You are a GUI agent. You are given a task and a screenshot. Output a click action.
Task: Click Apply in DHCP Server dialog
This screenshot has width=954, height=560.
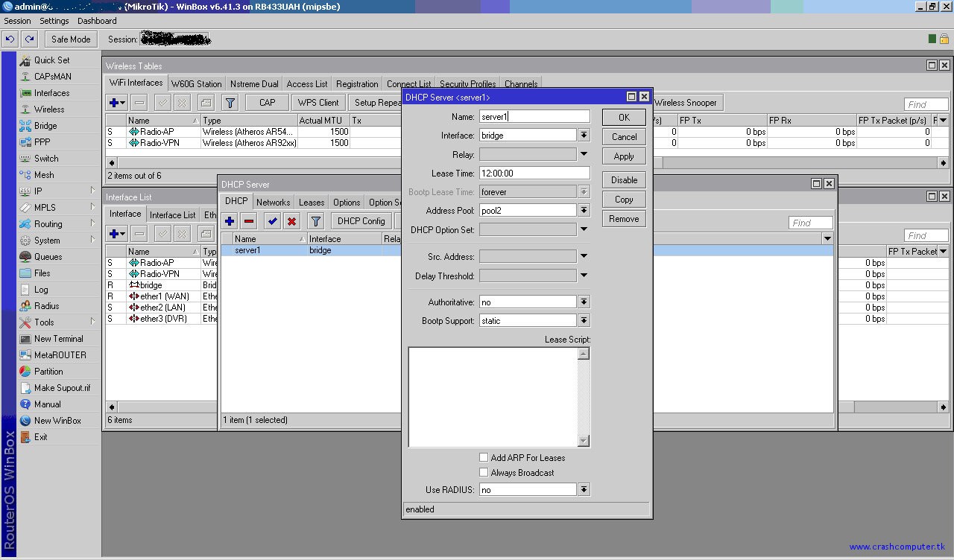click(x=624, y=156)
